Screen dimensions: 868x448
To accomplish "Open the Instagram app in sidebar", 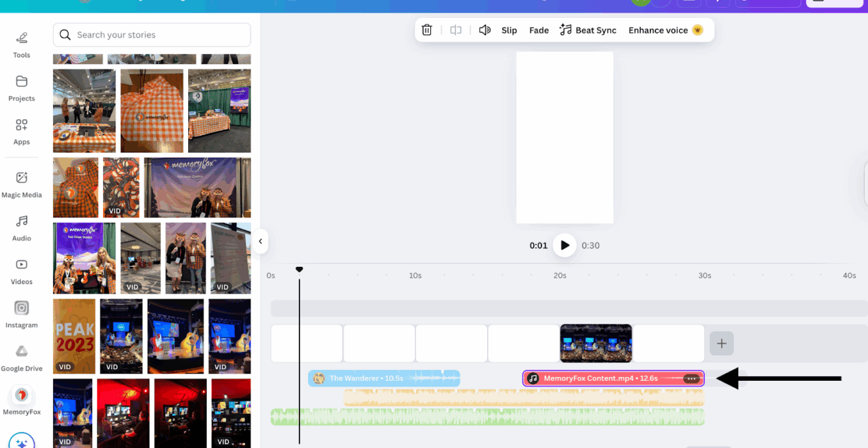I will pyautogui.click(x=22, y=315).
